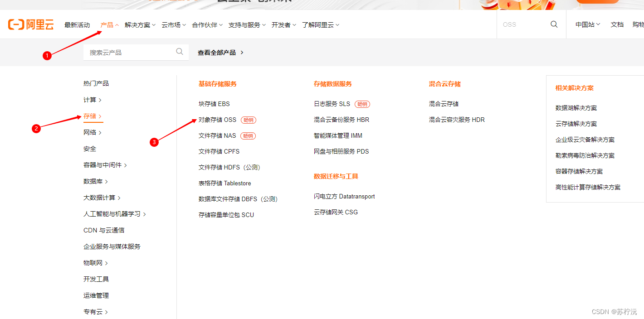Image resolution: width=644 pixels, height=319 pixels.
Task: Click 查看全部产品 link
Action: tap(221, 53)
